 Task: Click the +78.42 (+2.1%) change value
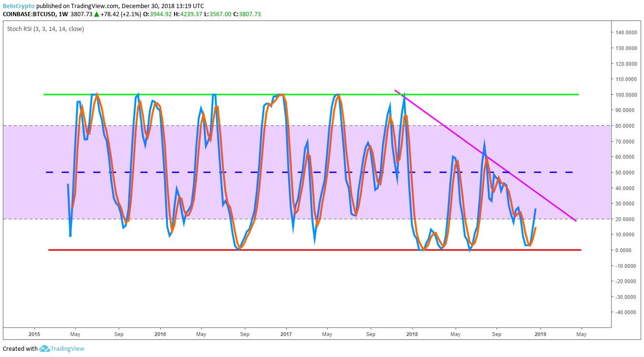121,14
